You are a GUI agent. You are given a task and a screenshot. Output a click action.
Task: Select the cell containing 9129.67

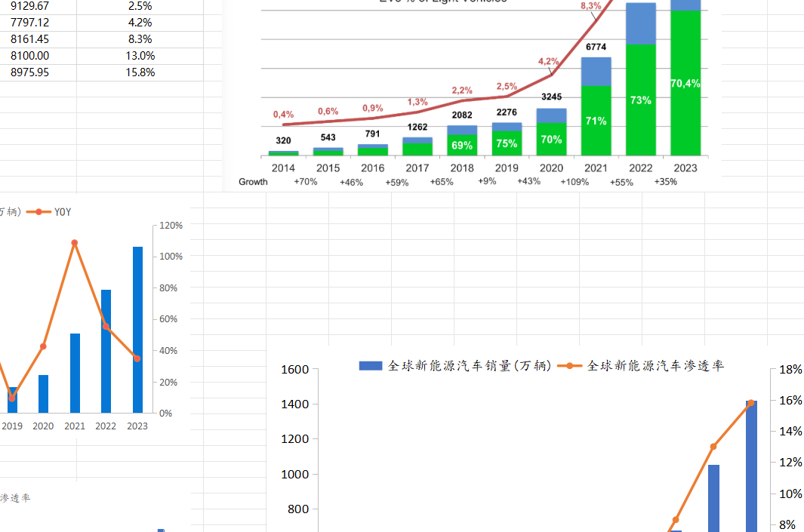30,6
